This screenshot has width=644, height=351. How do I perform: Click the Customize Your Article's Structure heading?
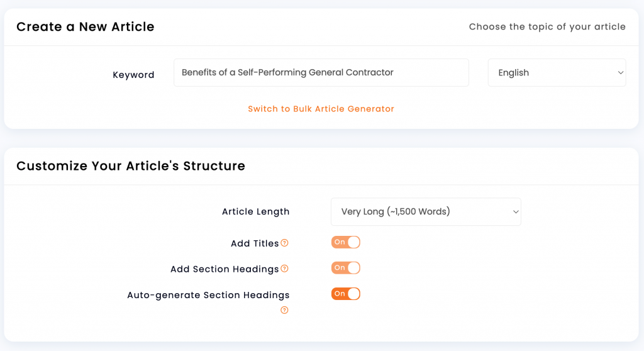[x=131, y=165]
